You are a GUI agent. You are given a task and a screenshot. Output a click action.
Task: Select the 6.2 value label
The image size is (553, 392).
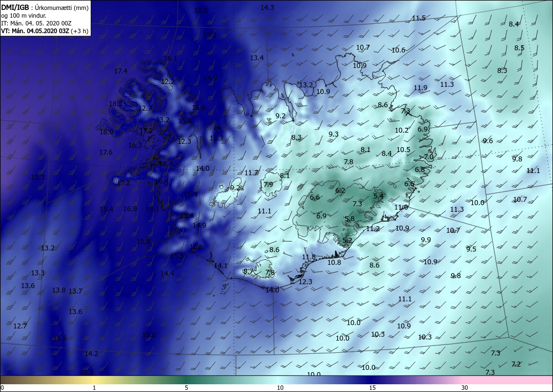click(x=340, y=191)
